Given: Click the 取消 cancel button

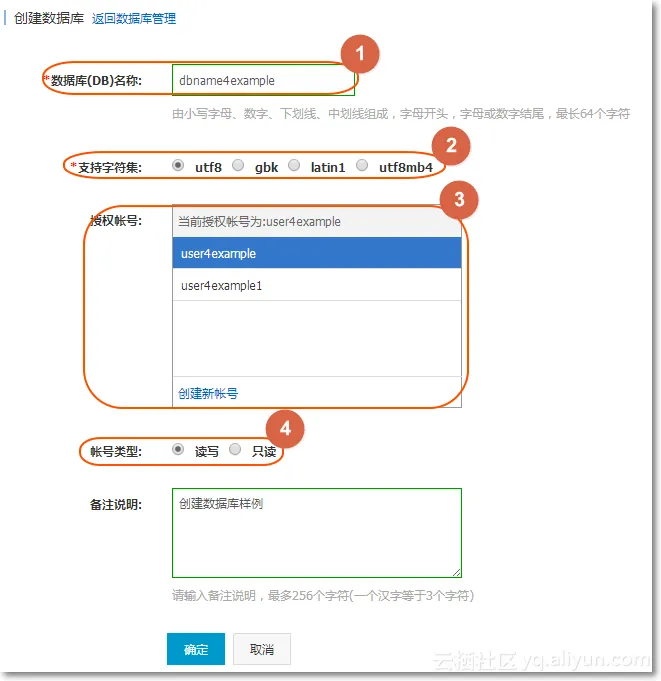Looking at the screenshot, I should (x=262, y=649).
